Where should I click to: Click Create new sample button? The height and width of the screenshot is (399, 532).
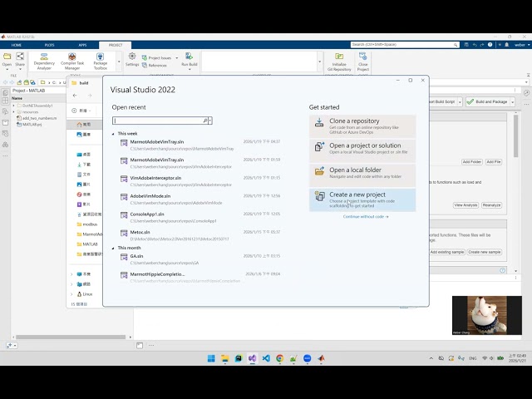tap(484, 252)
